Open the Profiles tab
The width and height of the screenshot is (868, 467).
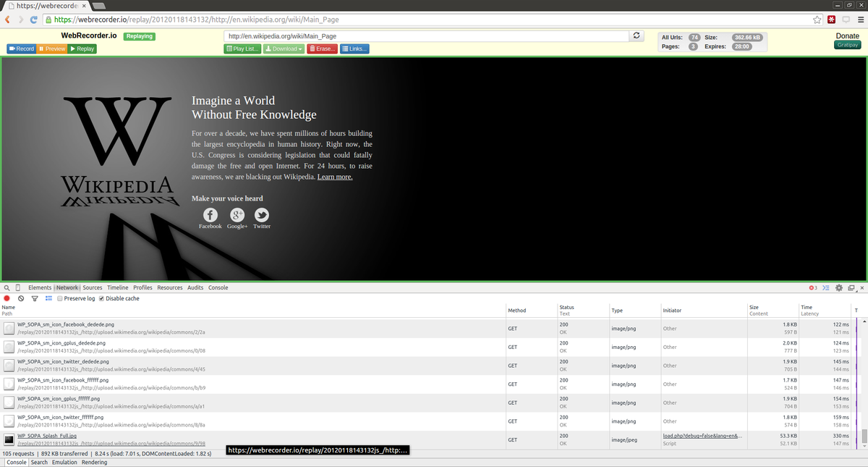[x=142, y=287]
